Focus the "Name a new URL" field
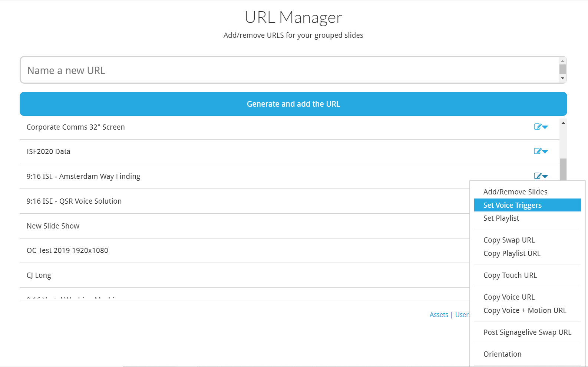The width and height of the screenshot is (588, 367). [x=289, y=70]
